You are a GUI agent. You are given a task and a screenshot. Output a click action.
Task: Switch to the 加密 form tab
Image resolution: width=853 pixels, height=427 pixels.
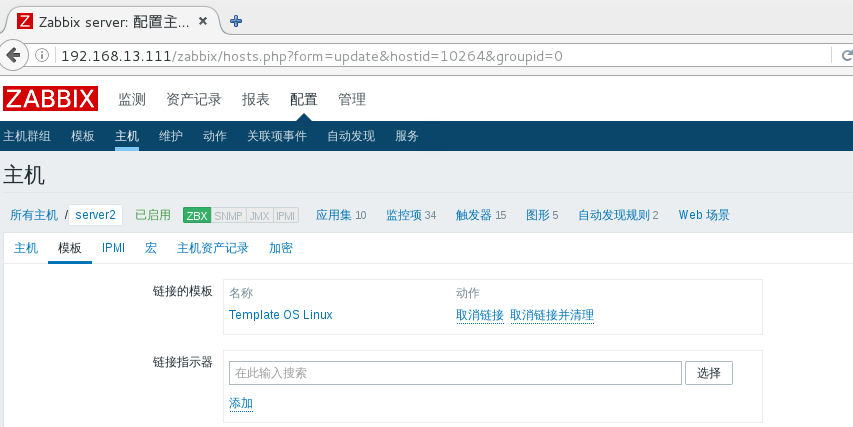click(x=281, y=249)
